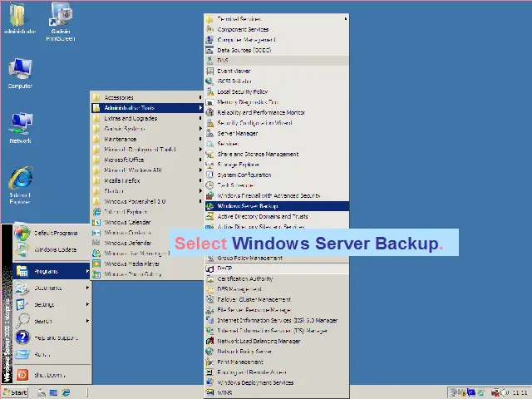Select Windows Calendar in Programs menu
Viewport: 532px width, 399px height.
147,222
